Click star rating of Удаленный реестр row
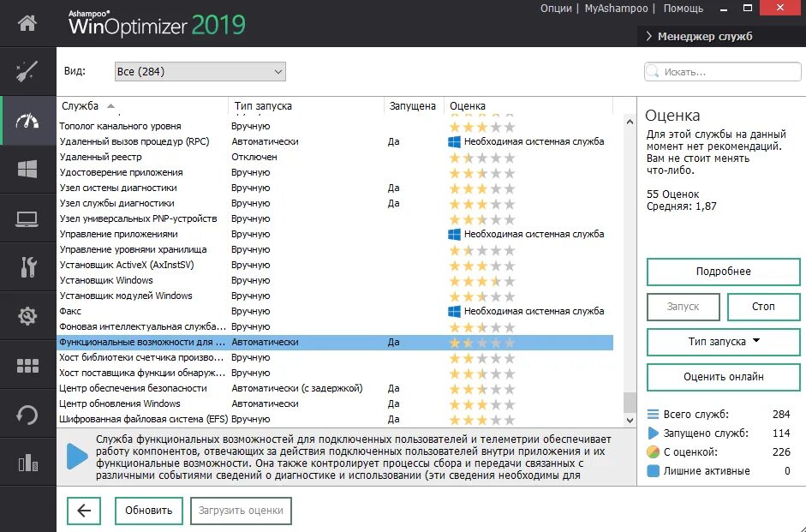This screenshot has width=806, height=532. [481, 158]
